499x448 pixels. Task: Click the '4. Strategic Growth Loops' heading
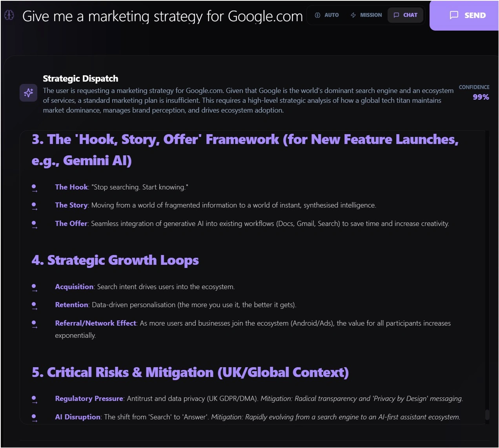[115, 260]
